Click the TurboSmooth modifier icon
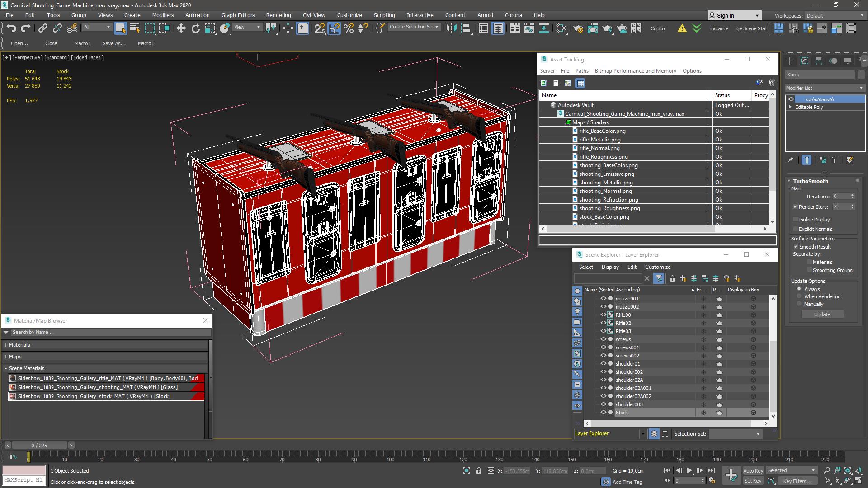 791,99
